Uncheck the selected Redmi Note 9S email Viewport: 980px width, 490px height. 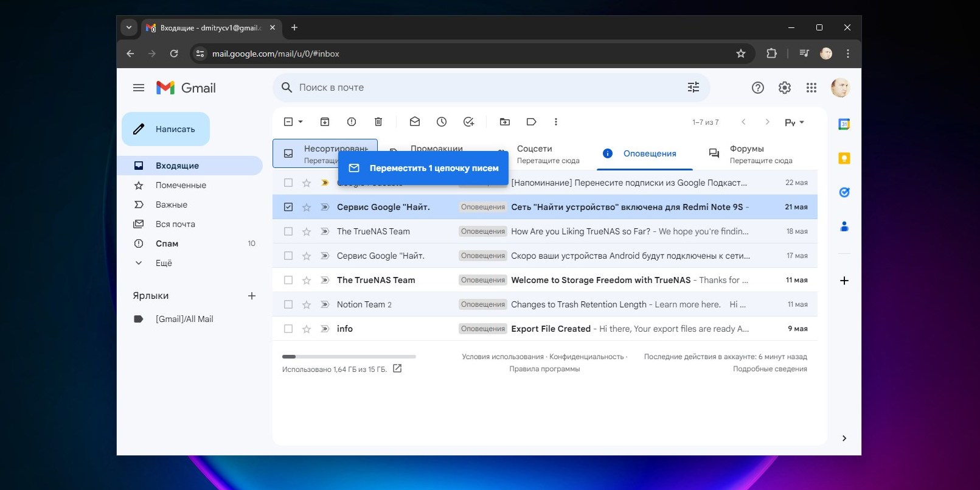click(x=288, y=207)
